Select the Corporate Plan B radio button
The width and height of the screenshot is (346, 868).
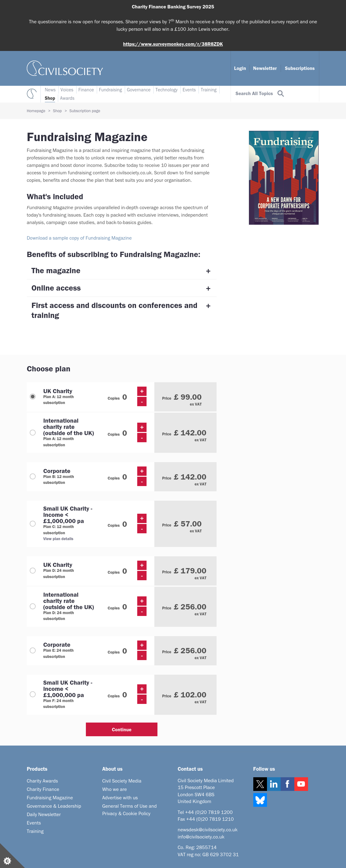(33, 476)
